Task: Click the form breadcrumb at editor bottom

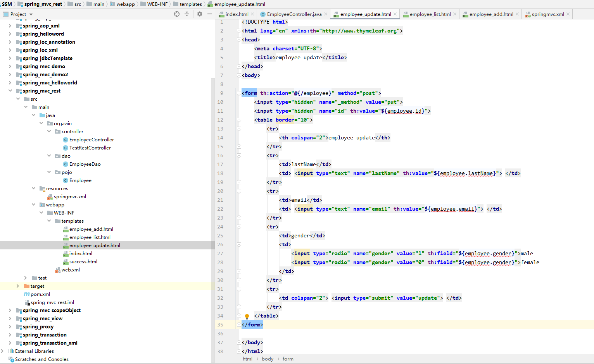Action: (288, 359)
